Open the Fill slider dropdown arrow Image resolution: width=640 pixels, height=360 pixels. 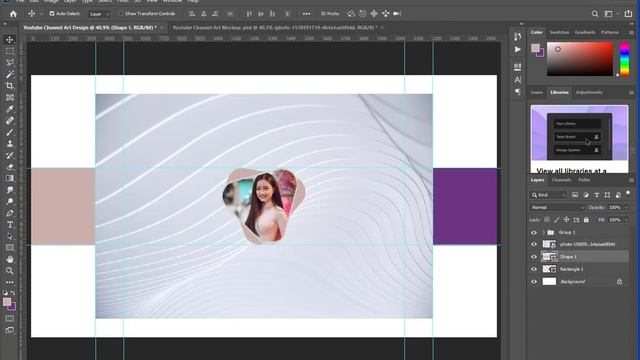pos(627,220)
